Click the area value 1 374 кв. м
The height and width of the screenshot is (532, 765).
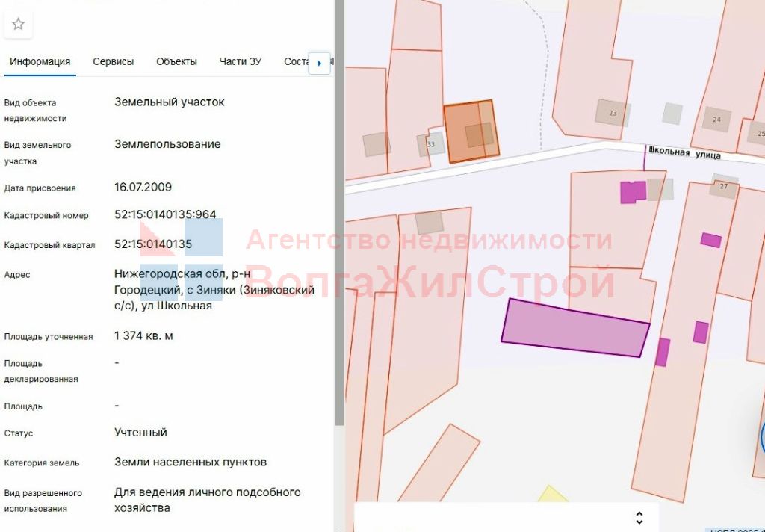click(143, 335)
